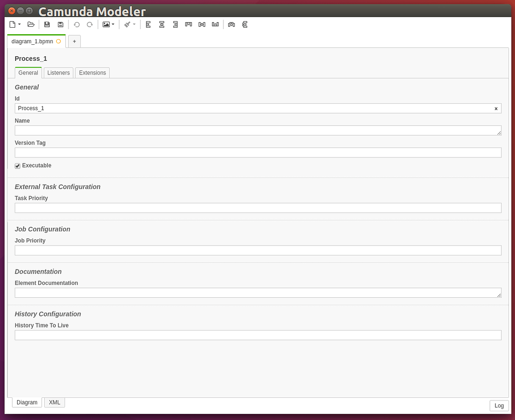Minimize the Camunda Modeler window
The image size is (515, 420).
[20, 11]
